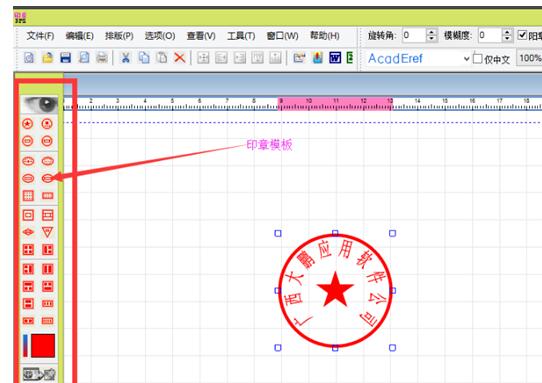Open the 排版(P) menu
Image resolution: width=542 pixels, height=383 pixels.
point(119,36)
